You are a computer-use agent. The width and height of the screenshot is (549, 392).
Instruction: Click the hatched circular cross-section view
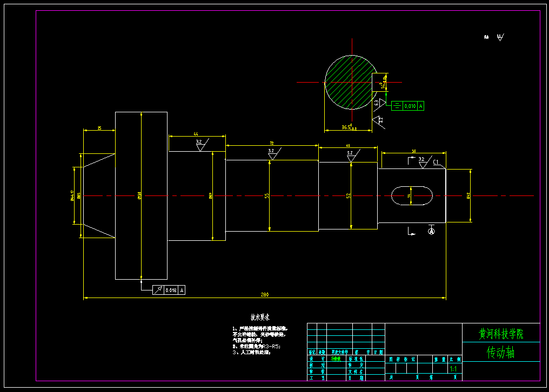pyautogui.click(x=351, y=82)
